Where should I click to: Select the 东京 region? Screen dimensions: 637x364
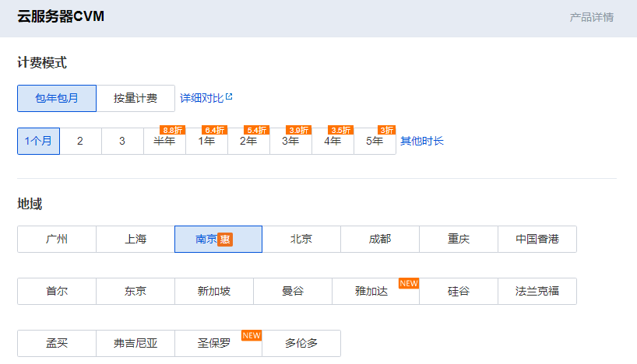135,291
